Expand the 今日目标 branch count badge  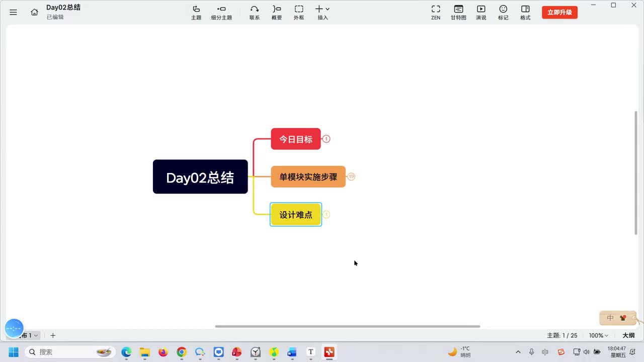click(x=326, y=139)
